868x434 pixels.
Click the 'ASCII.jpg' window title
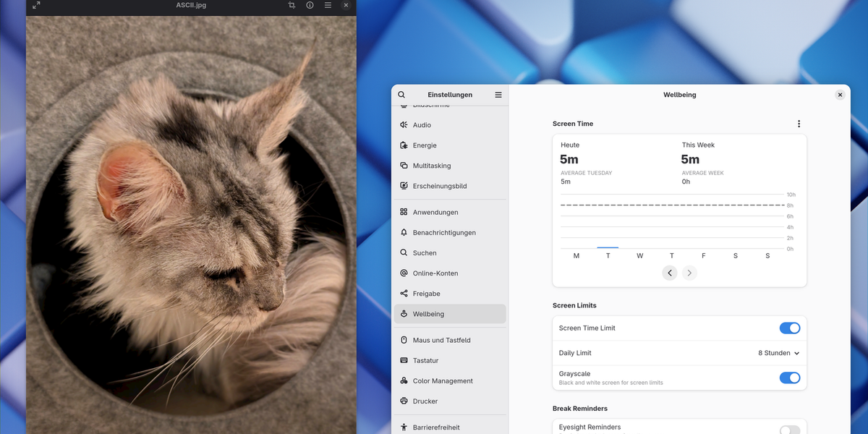pyautogui.click(x=191, y=5)
